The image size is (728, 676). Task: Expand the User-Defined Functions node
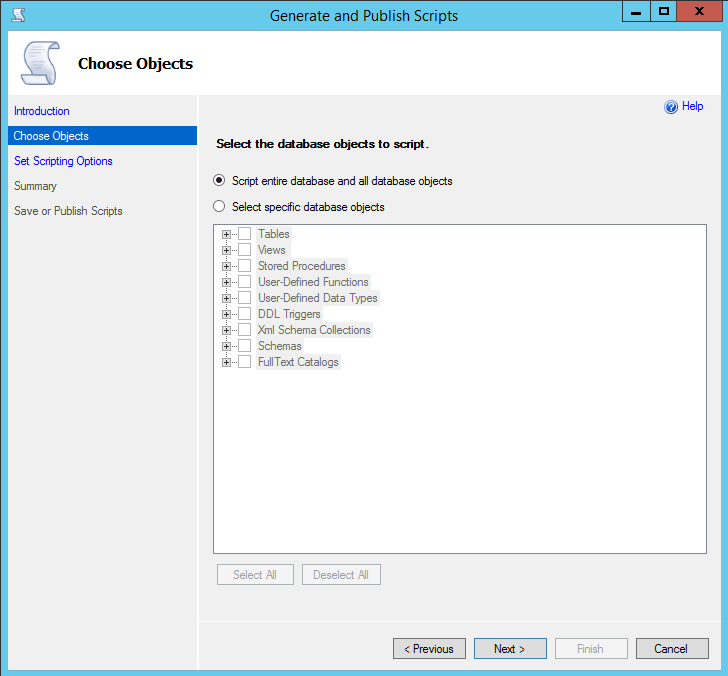tap(226, 282)
